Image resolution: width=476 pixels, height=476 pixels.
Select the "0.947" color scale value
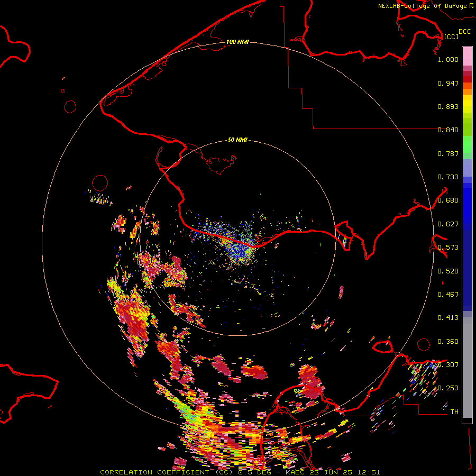click(448, 83)
